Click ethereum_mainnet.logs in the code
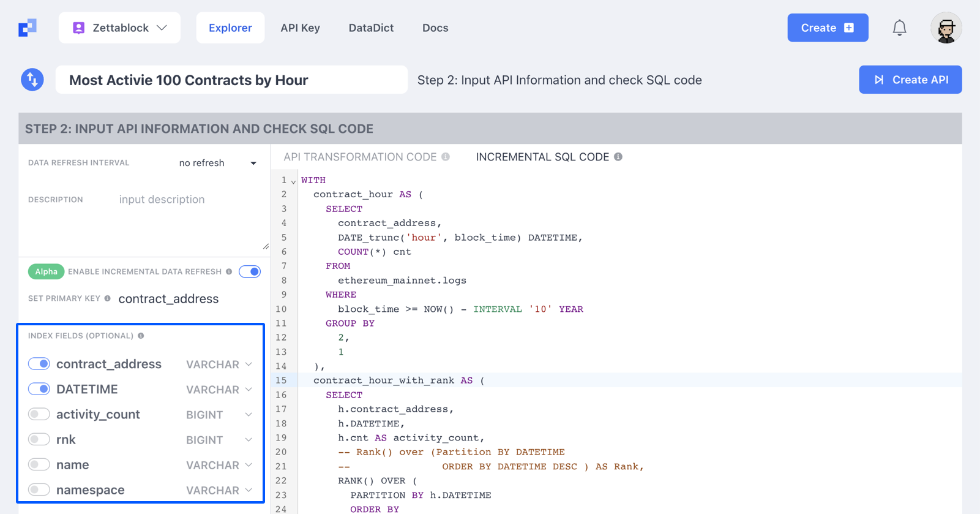980x514 pixels. pos(402,281)
